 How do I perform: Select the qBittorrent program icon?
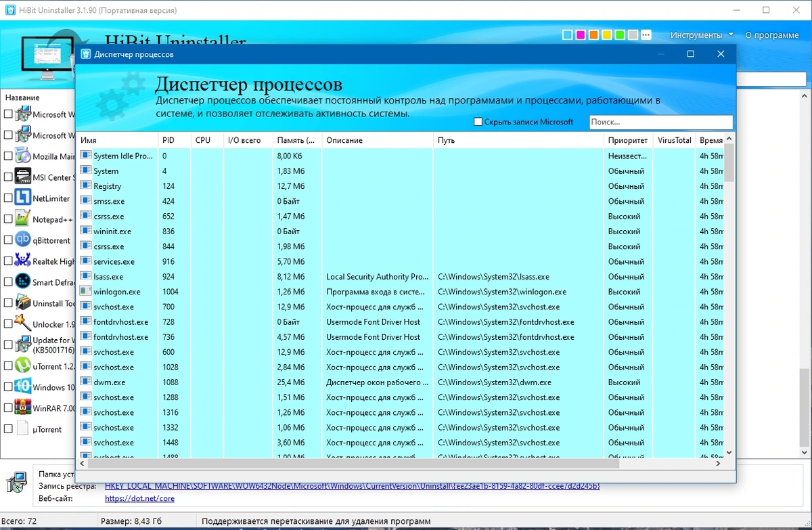coord(23,240)
